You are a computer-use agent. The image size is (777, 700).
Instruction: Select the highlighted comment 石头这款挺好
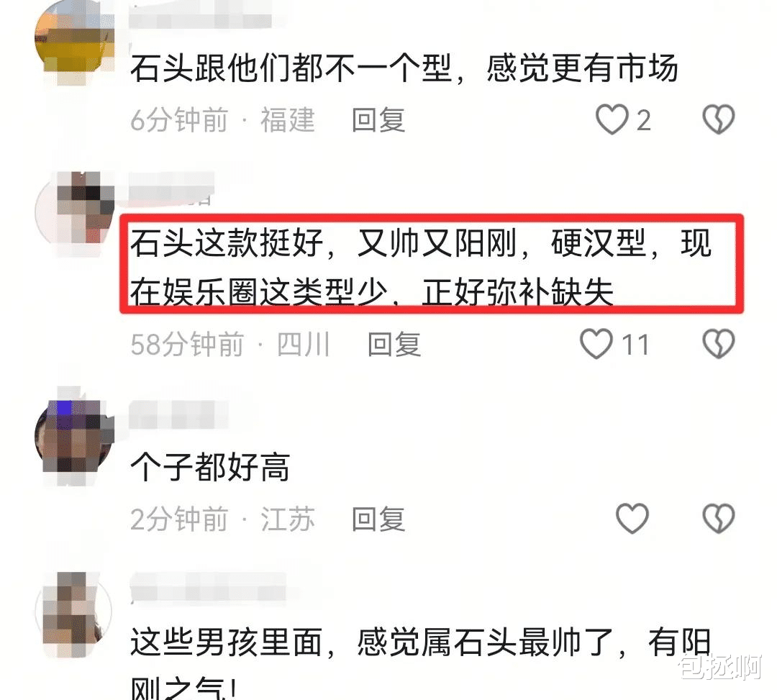pos(421,267)
